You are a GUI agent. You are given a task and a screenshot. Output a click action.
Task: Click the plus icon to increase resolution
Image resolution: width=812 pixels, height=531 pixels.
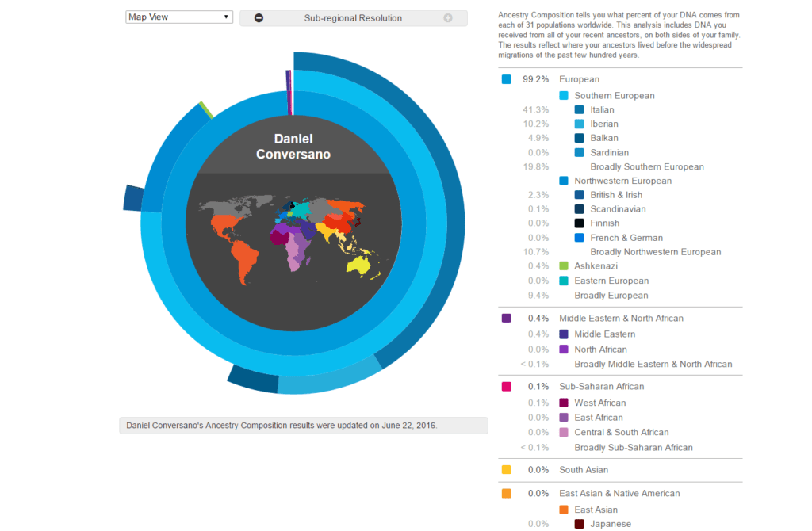point(448,18)
